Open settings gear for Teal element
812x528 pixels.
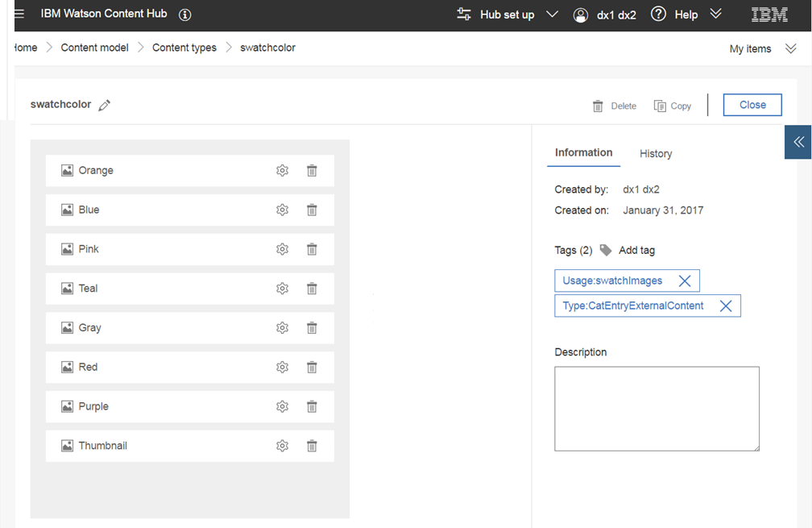(282, 289)
